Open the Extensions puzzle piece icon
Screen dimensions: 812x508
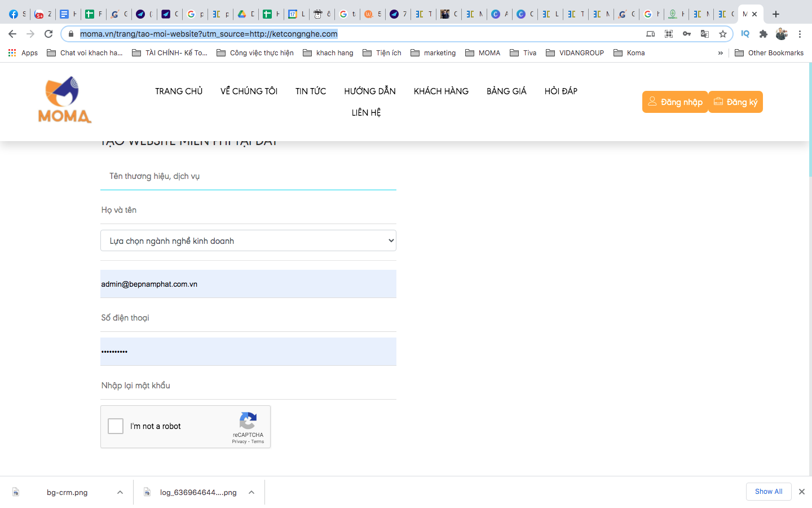(763, 34)
